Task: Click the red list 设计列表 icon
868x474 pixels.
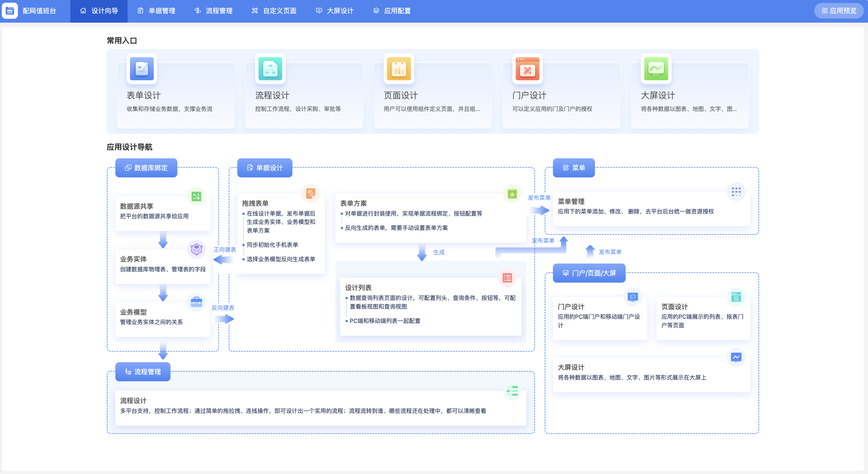Action: click(507, 278)
